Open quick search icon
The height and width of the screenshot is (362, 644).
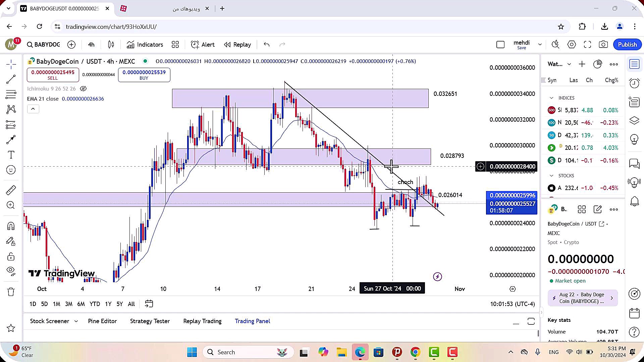pyautogui.click(x=555, y=45)
